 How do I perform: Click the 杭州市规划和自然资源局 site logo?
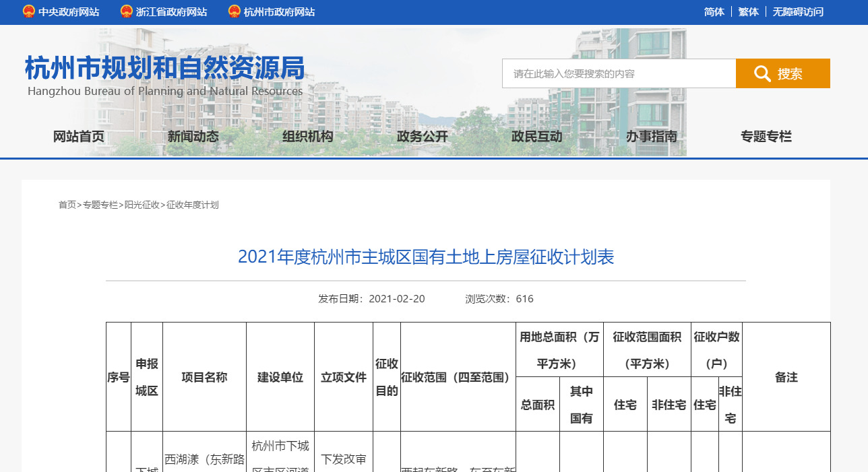pos(165,75)
